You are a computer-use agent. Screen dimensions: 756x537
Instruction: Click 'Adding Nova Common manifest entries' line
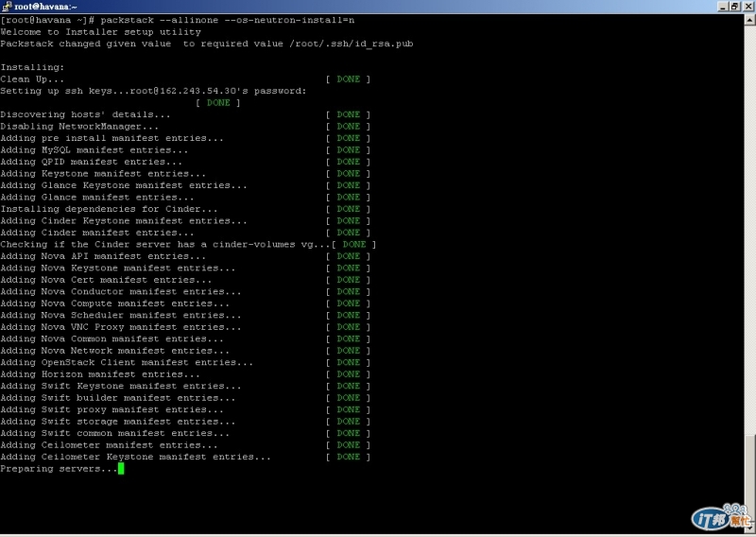(112, 339)
